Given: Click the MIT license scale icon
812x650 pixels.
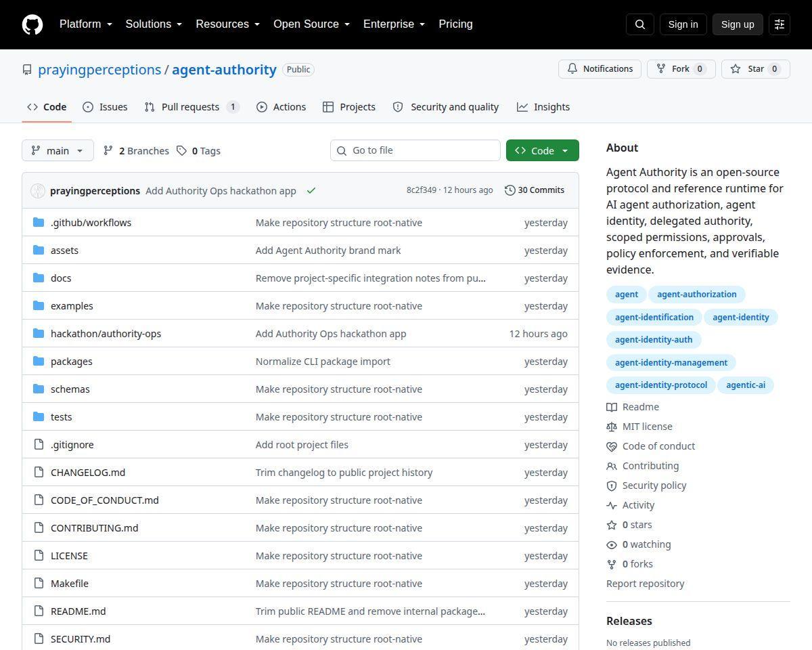Looking at the screenshot, I should click(612, 427).
